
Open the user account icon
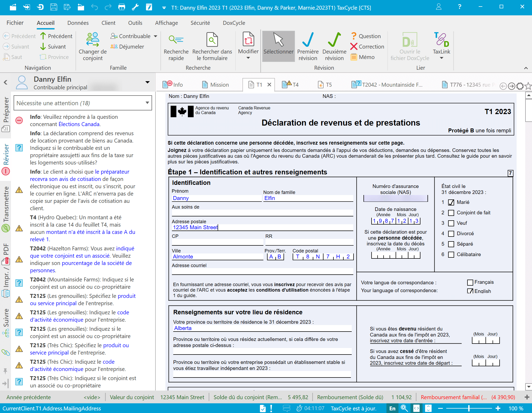(439, 7)
